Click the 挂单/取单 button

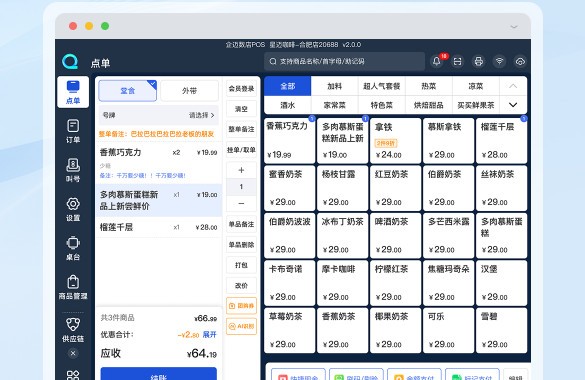[241, 150]
